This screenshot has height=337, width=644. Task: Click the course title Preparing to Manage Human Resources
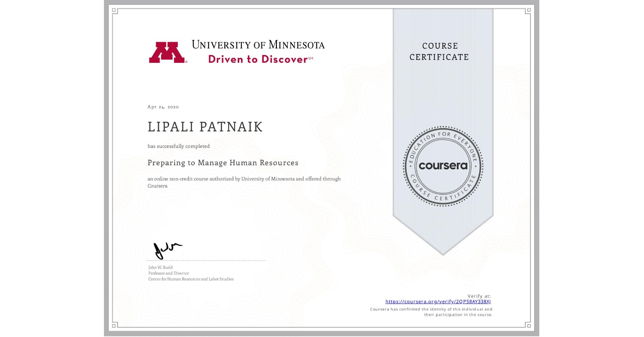click(x=223, y=163)
